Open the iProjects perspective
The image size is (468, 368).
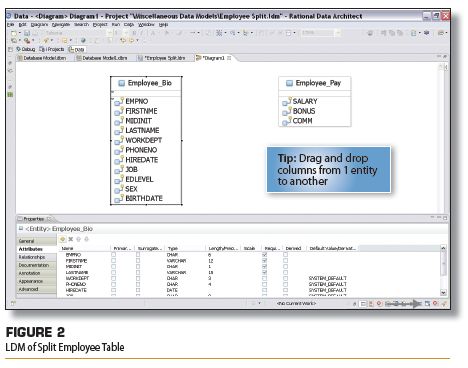point(52,49)
